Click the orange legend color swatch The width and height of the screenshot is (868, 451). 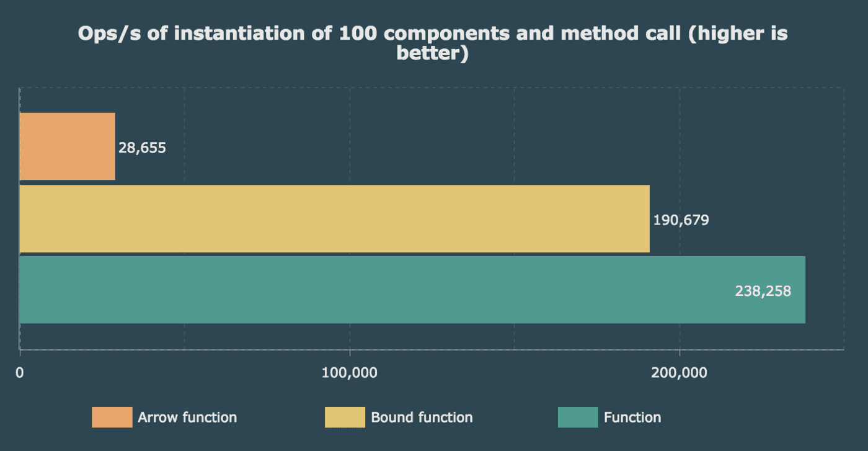tap(111, 417)
